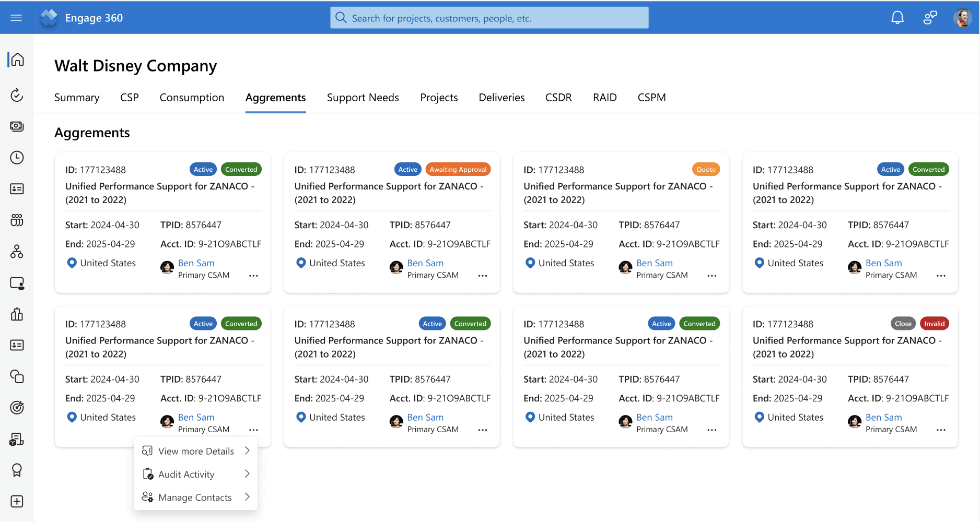Choose View more Details from context menu
The width and height of the screenshot is (980, 522).
click(x=196, y=451)
